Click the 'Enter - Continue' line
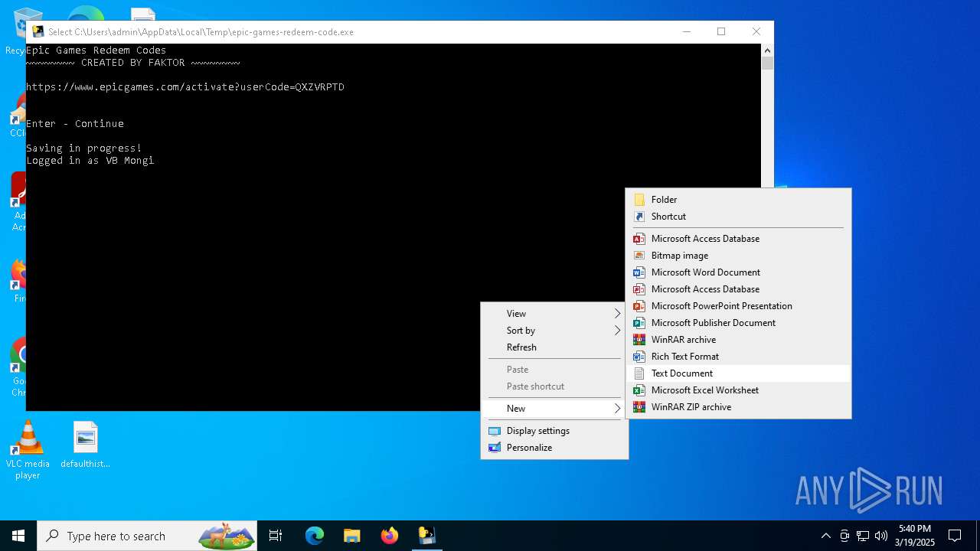This screenshot has height=551, width=980. (75, 124)
